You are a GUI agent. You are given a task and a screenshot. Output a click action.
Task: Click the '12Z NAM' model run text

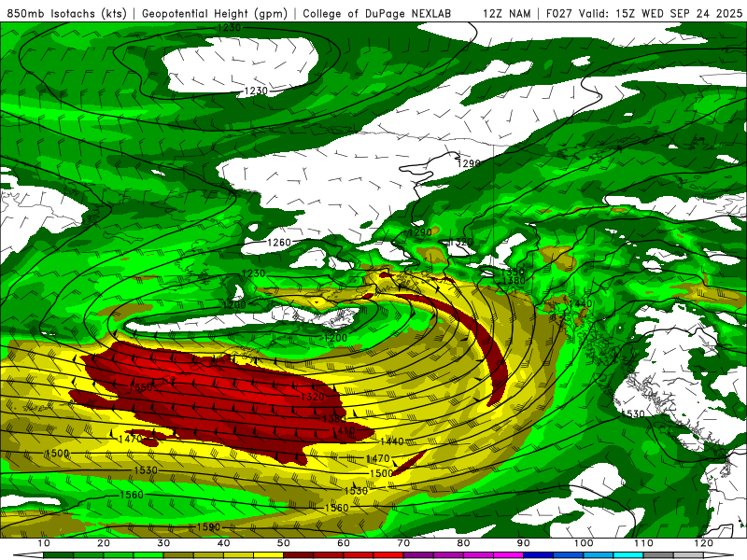(506, 13)
